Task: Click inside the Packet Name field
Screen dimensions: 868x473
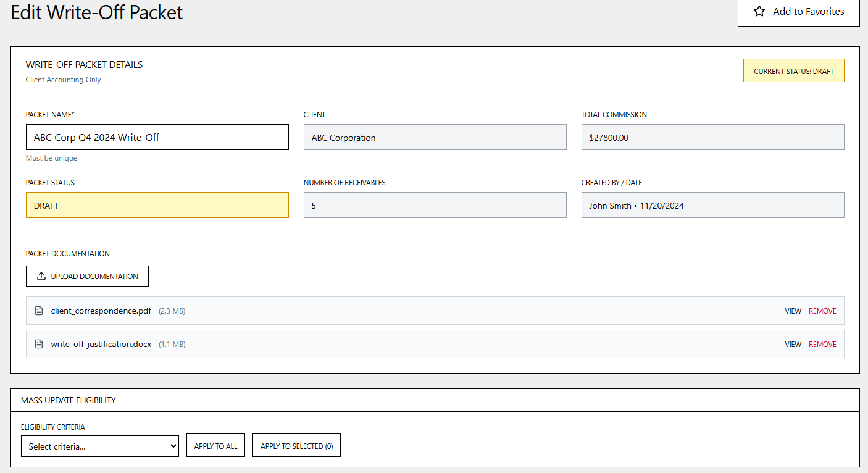Action: 157,137
